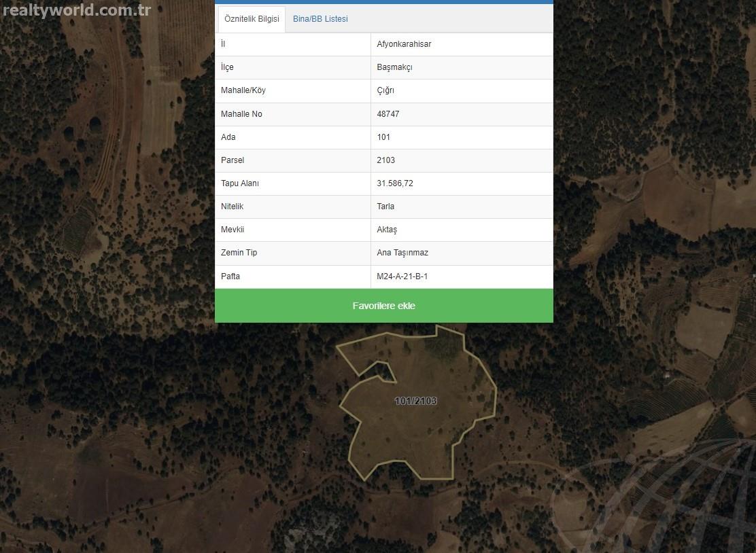The image size is (756, 553).
Task: Click the Ada row label
Action: click(x=228, y=137)
